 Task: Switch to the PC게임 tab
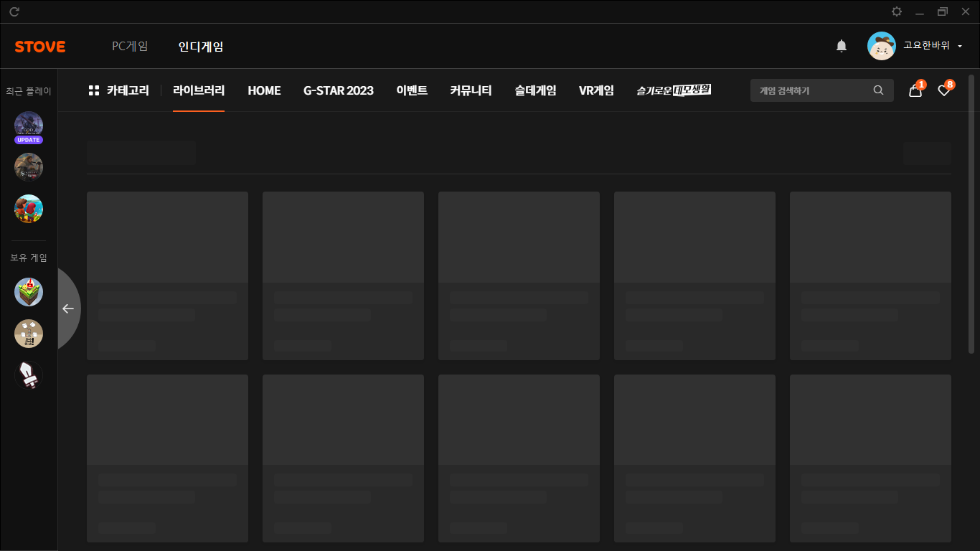click(130, 47)
